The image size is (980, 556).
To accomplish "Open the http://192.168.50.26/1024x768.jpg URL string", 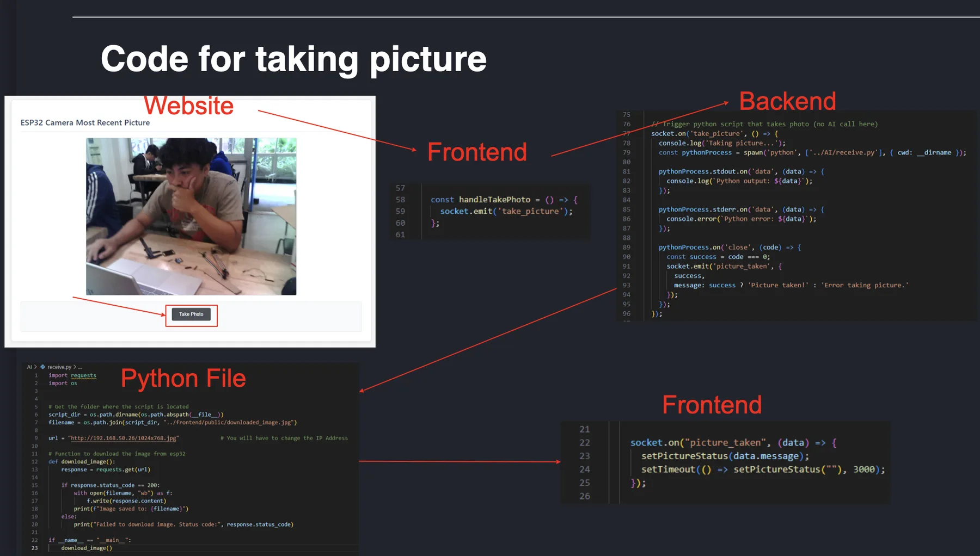I will point(124,438).
